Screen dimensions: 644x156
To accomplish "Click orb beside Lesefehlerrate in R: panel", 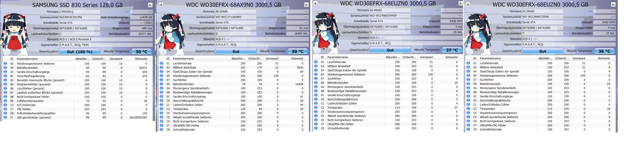I will tap(316, 62).
